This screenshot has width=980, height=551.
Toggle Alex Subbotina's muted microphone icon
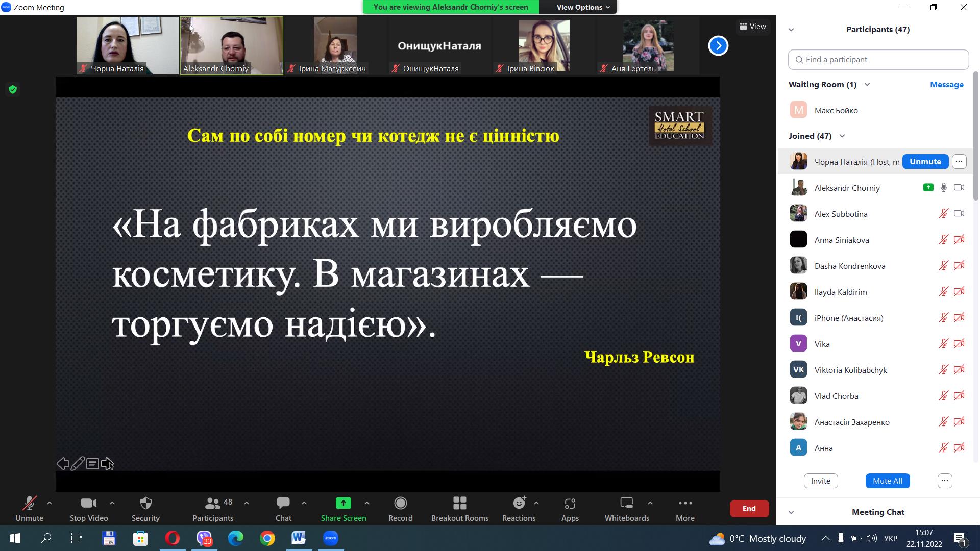point(943,214)
